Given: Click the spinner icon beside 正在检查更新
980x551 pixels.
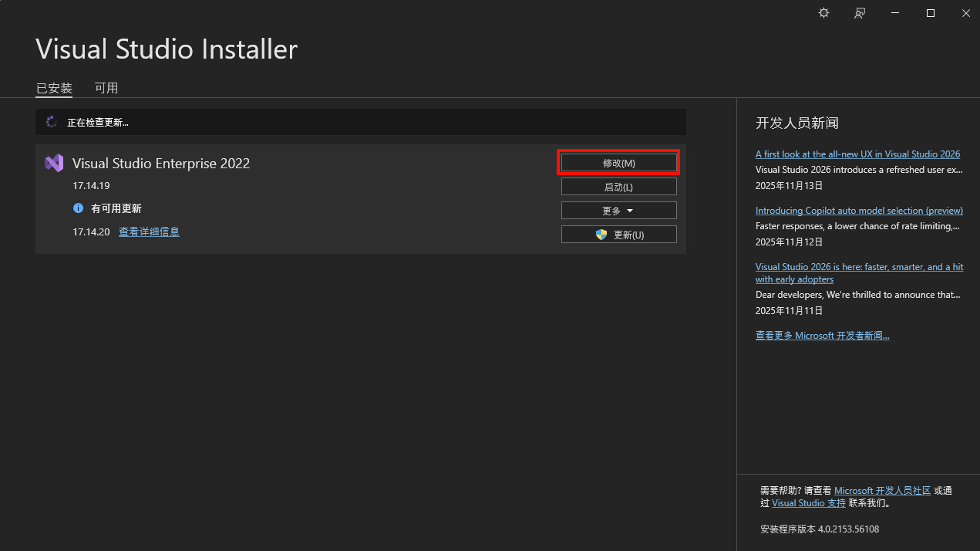Looking at the screenshot, I should point(52,122).
